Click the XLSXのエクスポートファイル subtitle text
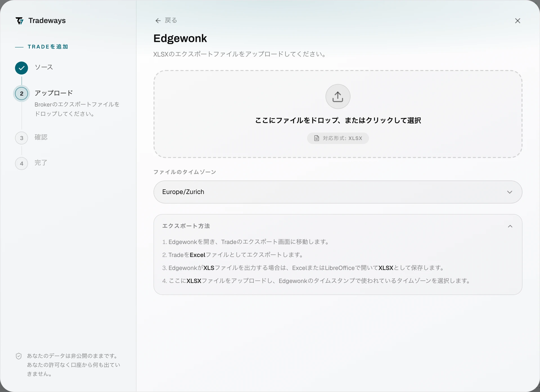 coord(240,54)
